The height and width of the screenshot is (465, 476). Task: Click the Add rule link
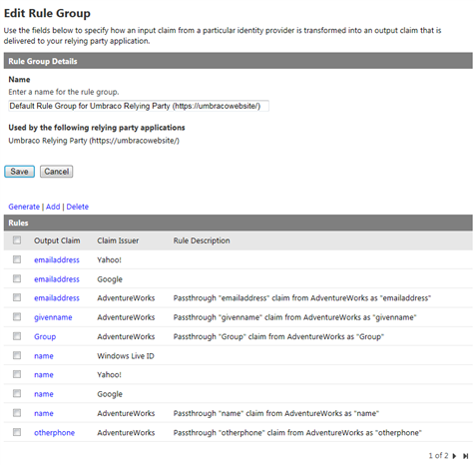(53, 207)
